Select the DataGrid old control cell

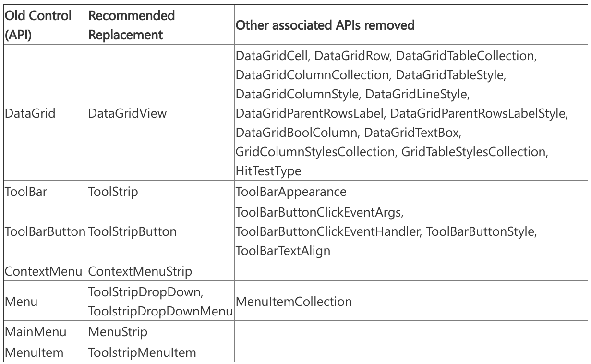point(29,113)
